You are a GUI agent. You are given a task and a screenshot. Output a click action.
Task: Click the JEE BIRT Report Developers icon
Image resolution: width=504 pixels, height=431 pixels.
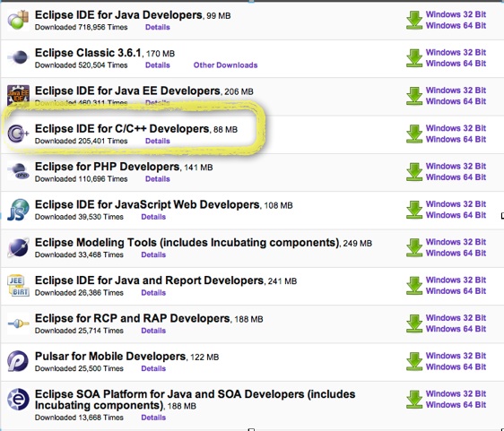tap(18, 285)
